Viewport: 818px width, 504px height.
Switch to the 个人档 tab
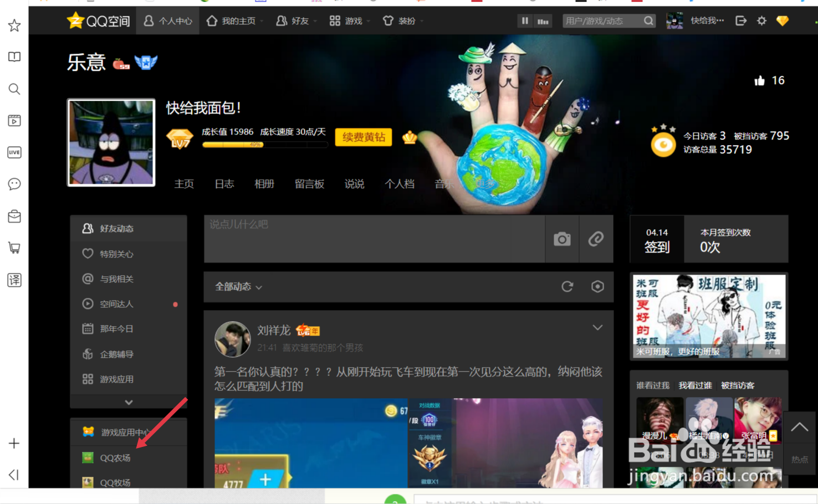tap(400, 184)
